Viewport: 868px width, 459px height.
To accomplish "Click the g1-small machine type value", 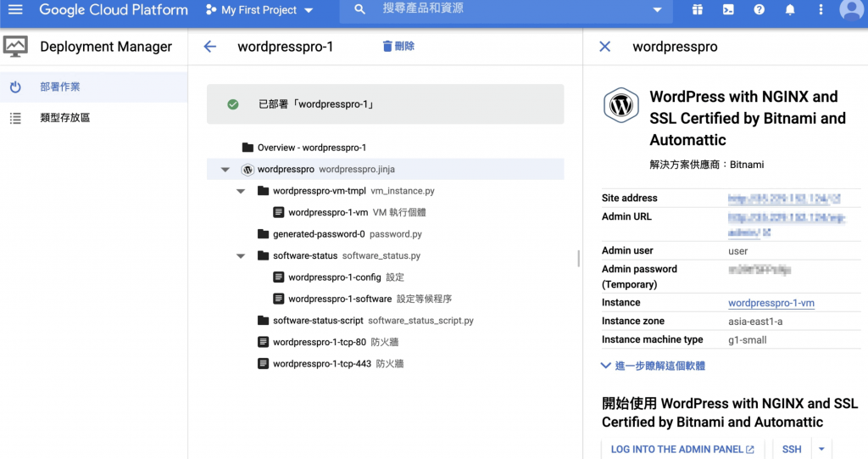I will point(748,340).
